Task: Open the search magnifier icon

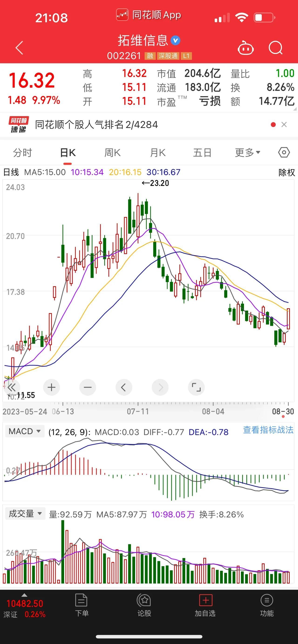Action: 275,48
